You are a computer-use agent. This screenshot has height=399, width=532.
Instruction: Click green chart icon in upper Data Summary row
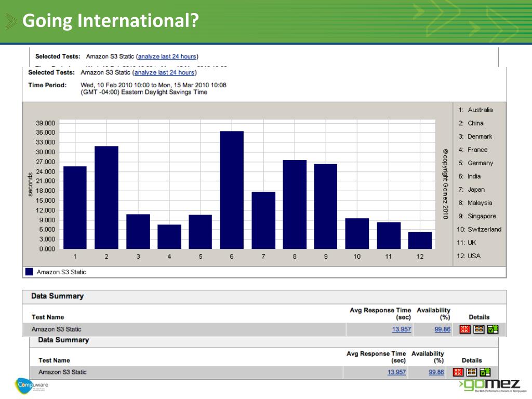493,329
